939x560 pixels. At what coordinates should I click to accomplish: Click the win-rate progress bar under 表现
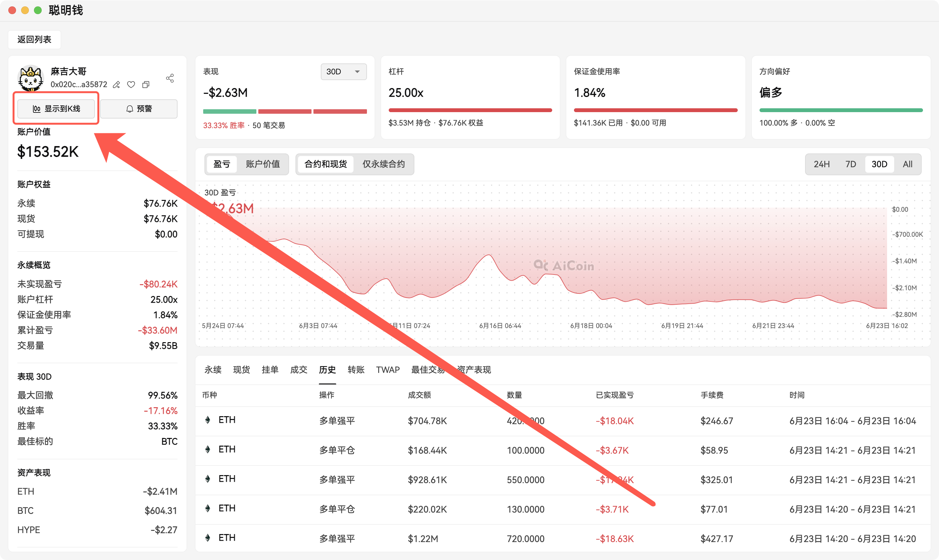(285, 111)
